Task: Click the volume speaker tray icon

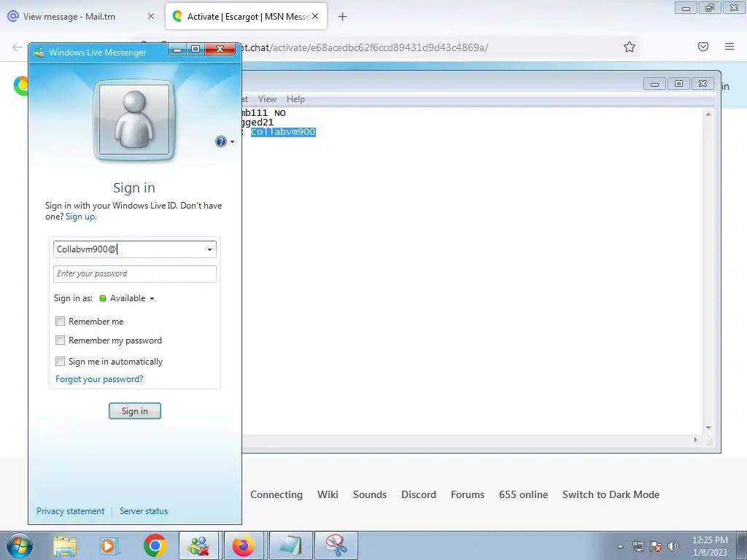Action: pos(673,546)
